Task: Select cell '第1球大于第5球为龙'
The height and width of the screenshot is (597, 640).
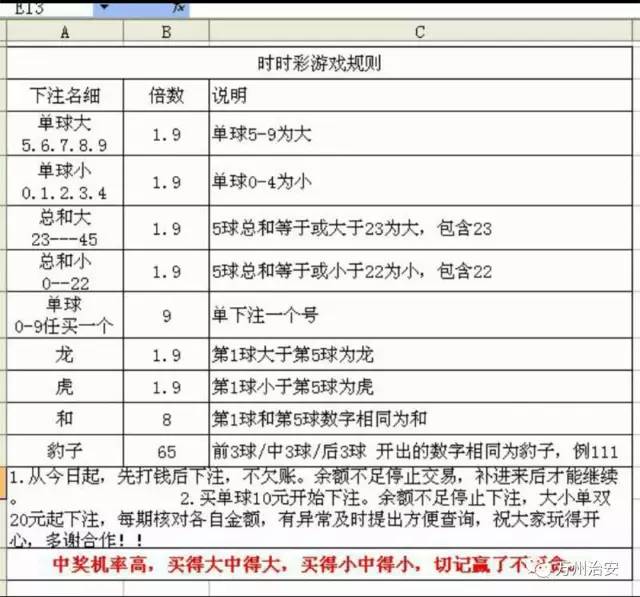Action: [420, 355]
